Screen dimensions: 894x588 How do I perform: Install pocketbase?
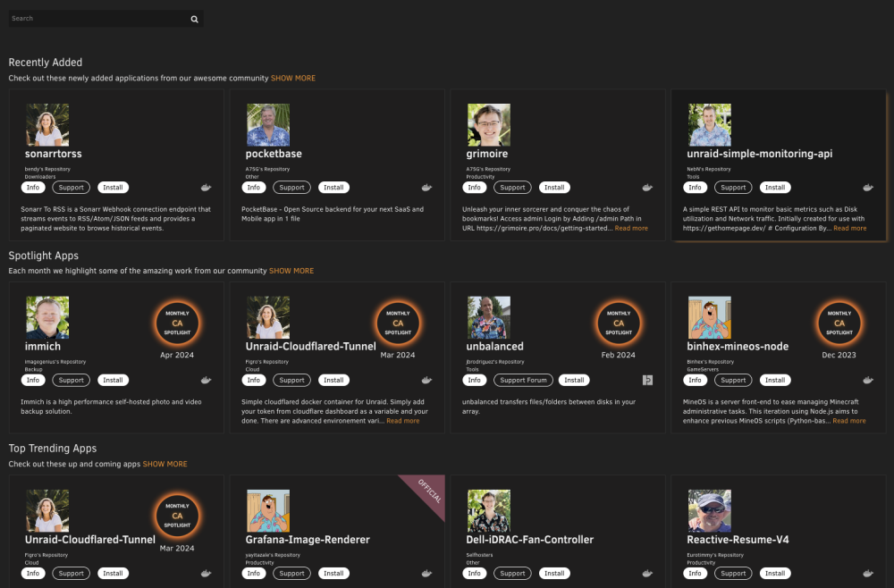[x=333, y=188]
